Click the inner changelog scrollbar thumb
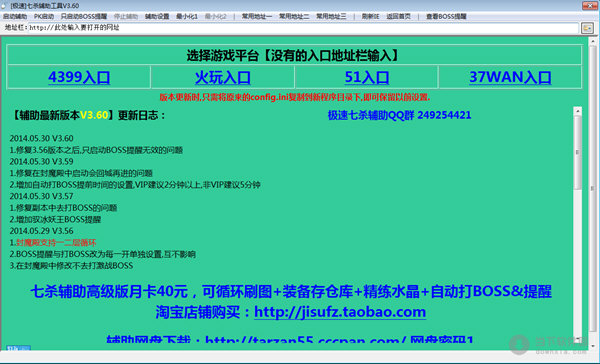The image size is (600, 364). point(577,152)
